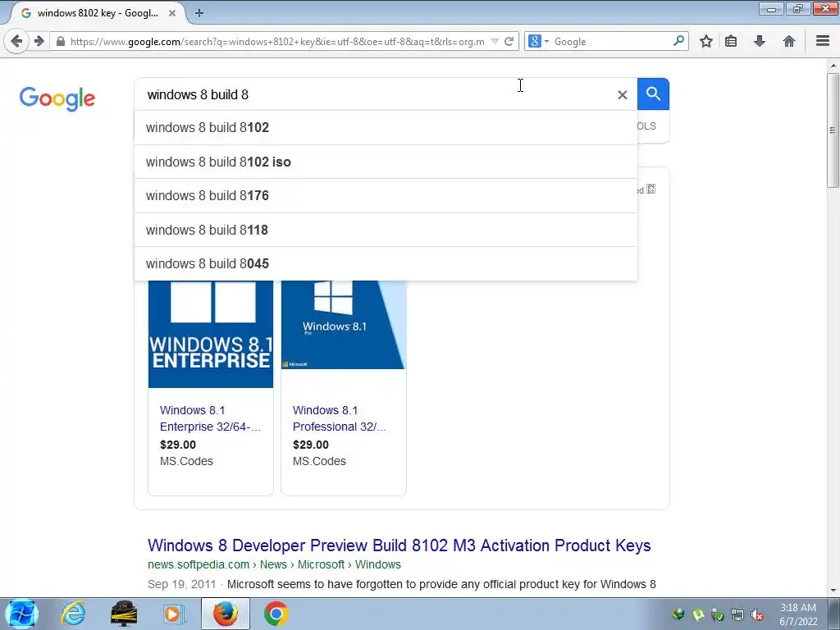
Task: Click the uTorrent tray icon
Action: coord(698,614)
